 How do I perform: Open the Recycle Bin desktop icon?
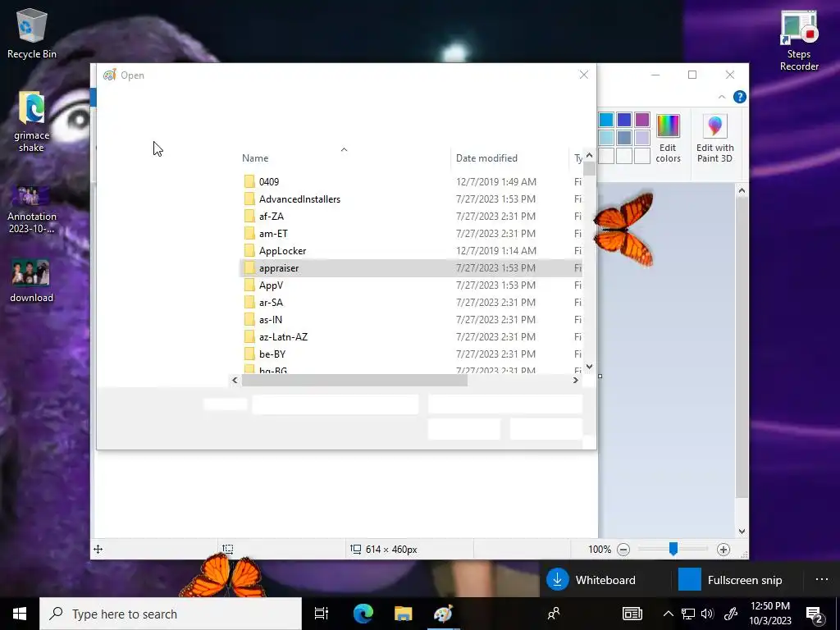coord(32,34)
